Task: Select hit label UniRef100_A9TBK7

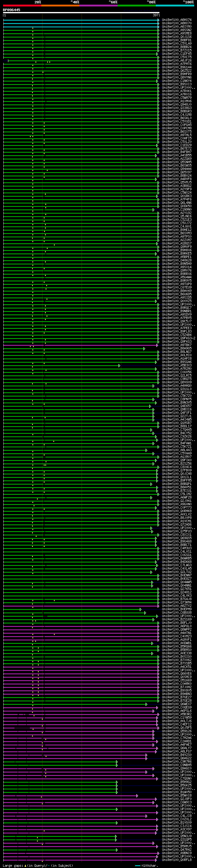Action: coord(176,345)
